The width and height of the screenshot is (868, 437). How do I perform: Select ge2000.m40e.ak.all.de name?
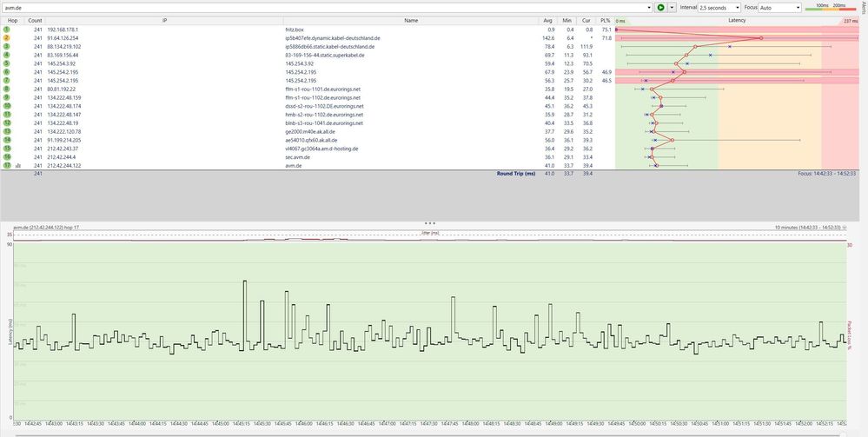(310, 131)
